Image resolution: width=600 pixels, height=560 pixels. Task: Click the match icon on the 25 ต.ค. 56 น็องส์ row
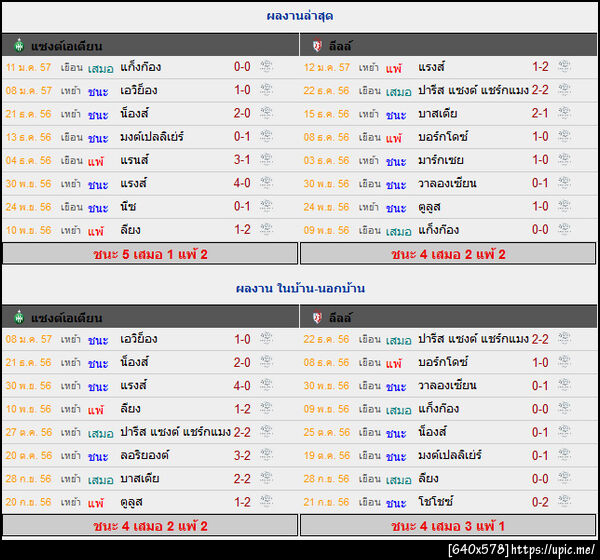click(564, 431)
